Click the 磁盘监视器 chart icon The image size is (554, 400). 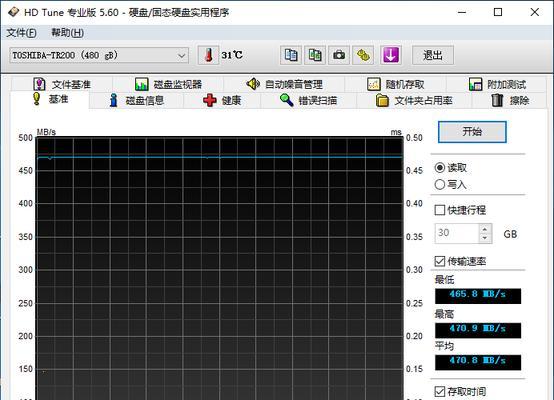142,84
